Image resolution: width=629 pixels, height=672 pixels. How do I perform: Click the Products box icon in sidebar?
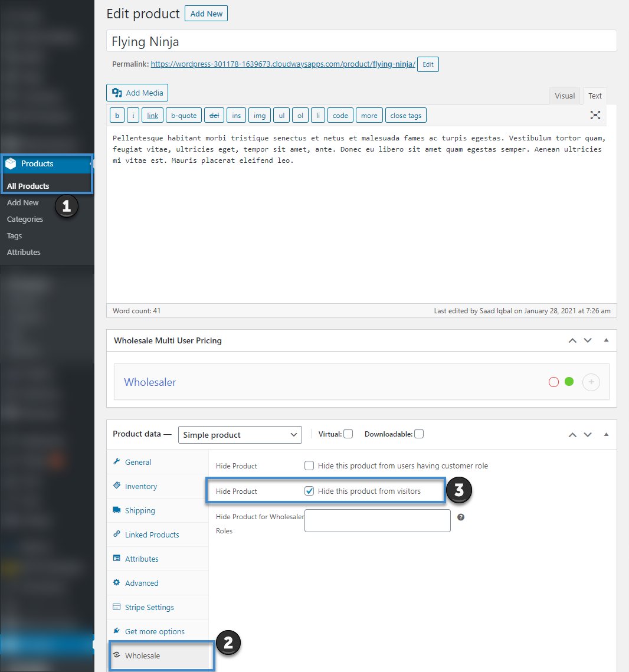11,163
